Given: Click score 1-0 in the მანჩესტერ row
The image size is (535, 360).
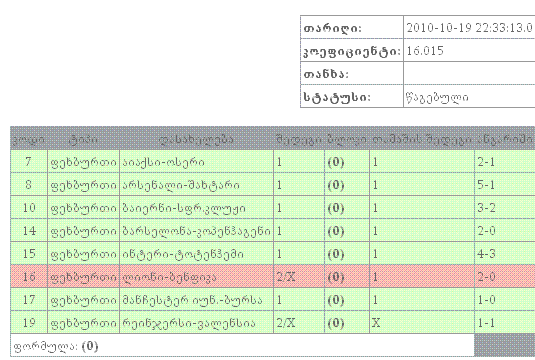Looking at the screenshot, I should (486, 300).
